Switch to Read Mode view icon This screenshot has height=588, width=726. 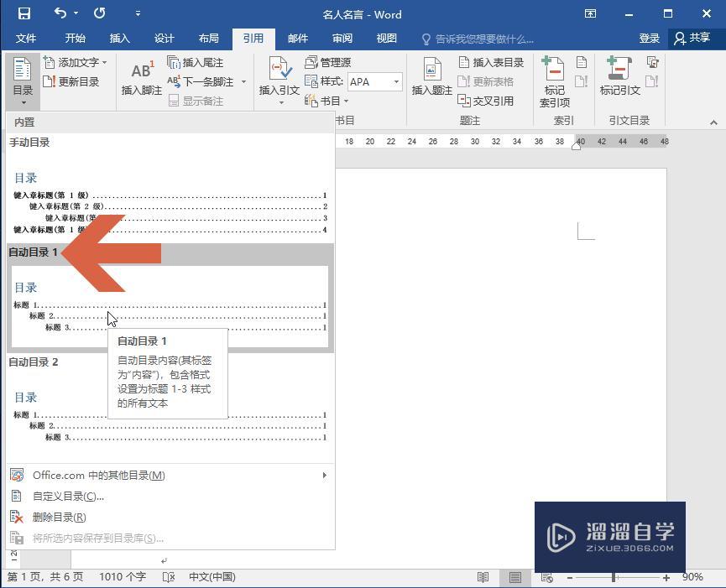pyautogui.click(x=483, y=577)
